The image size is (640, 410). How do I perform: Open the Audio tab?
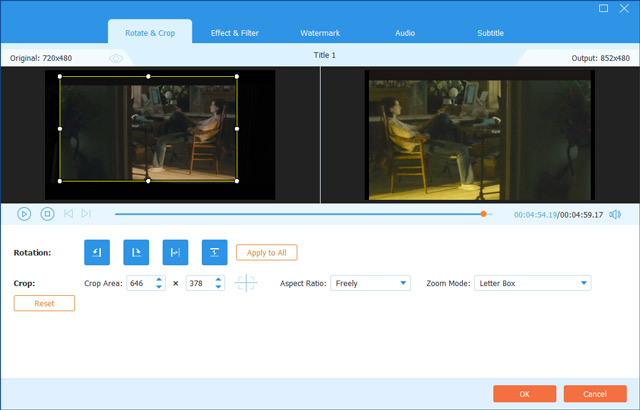pyautogui.click(x=405, y=33)
